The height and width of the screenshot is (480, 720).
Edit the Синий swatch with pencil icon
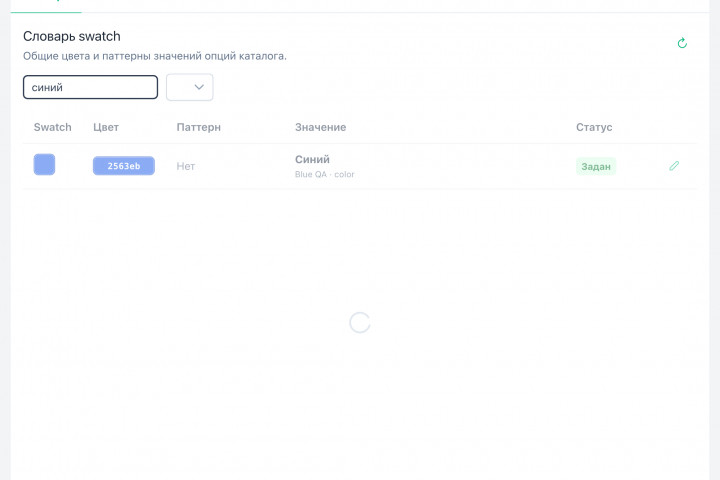coord(674,166)
